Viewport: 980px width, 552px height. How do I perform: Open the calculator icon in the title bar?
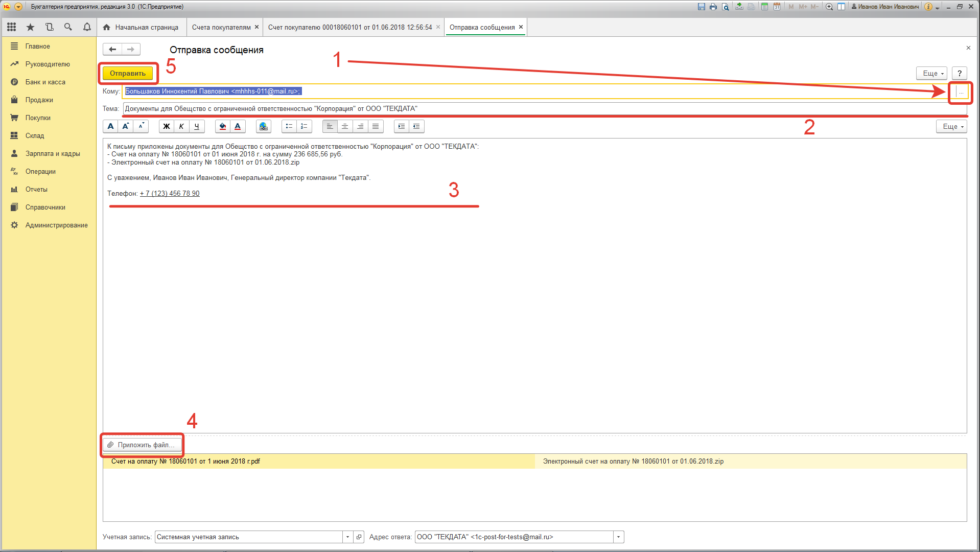(x=764, y=7)
